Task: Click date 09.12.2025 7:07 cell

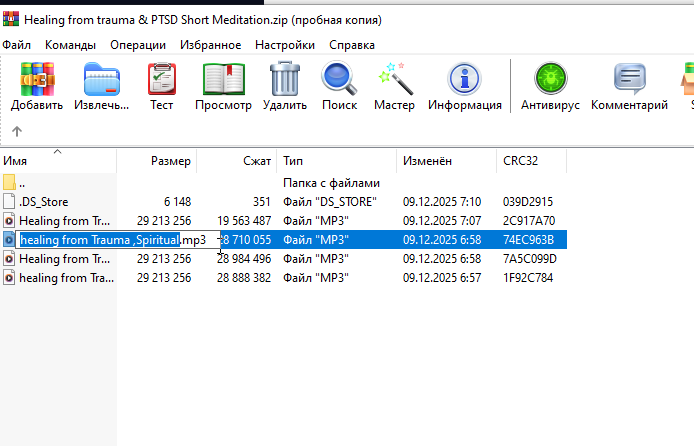Action: click(442, 220)
